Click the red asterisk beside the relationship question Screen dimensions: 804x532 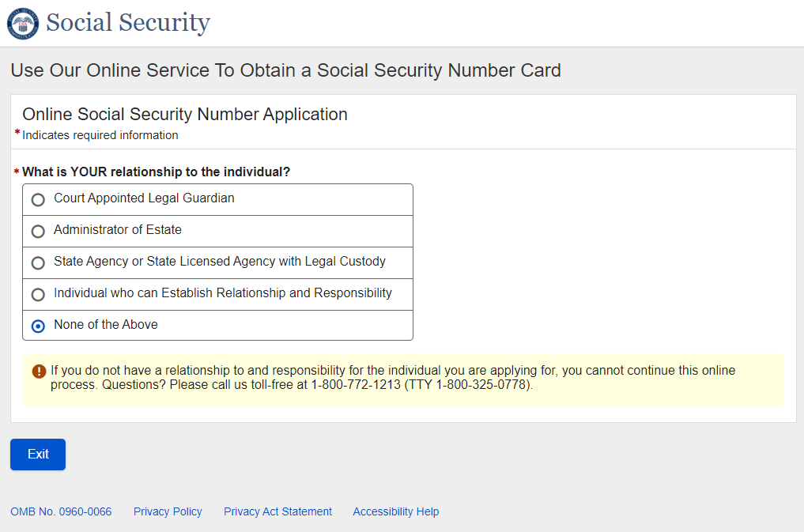tap(16, 172)
